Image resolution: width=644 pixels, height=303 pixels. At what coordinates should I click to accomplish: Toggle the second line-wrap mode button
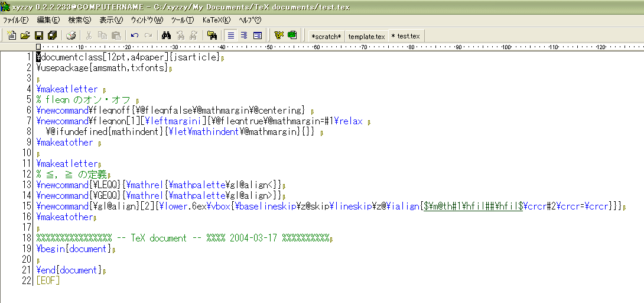pos(244,36)
